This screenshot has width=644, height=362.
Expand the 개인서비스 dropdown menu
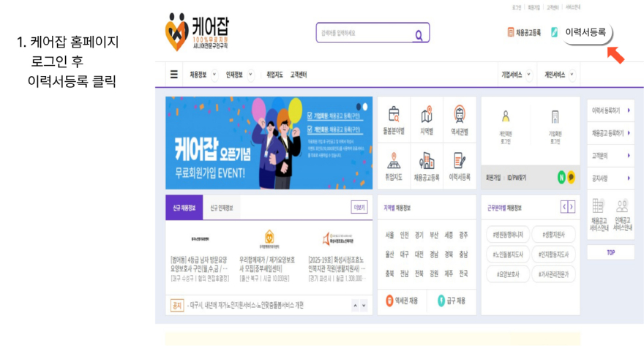coord(572,75)
